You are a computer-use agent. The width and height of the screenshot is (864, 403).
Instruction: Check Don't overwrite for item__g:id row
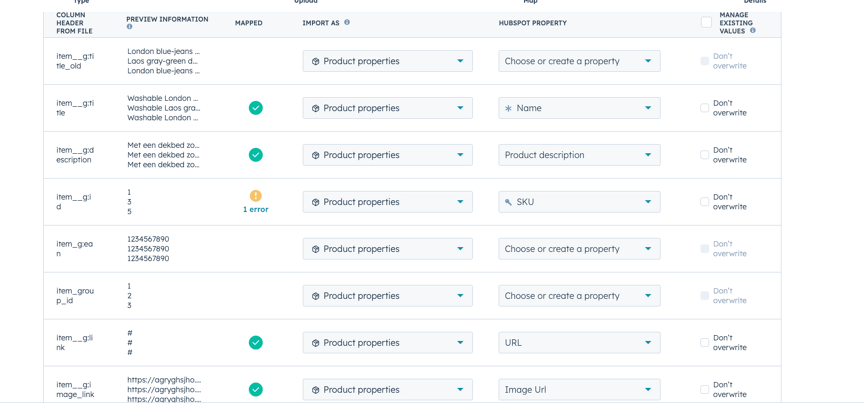pyautogui.click(x=705, y=202)
